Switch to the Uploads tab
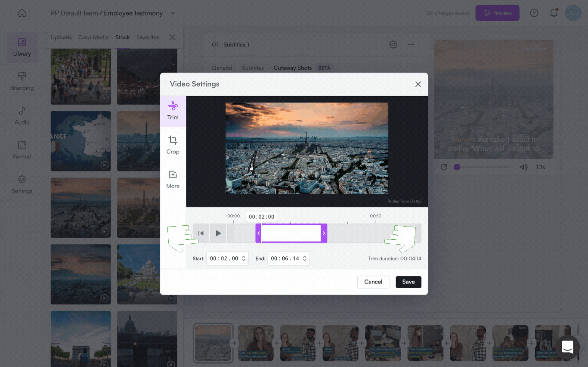588x367 pixels. [x=61, y=37]
